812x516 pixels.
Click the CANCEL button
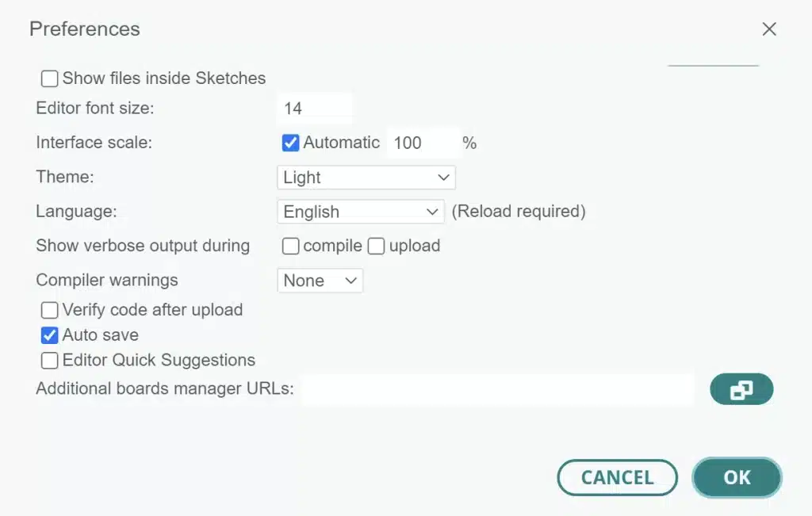[617, 477]
